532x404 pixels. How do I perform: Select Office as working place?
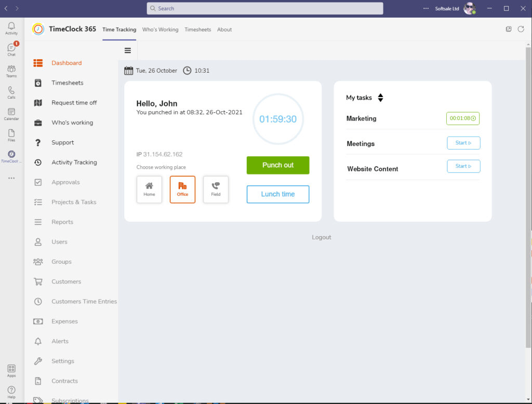tap(182, 190)
